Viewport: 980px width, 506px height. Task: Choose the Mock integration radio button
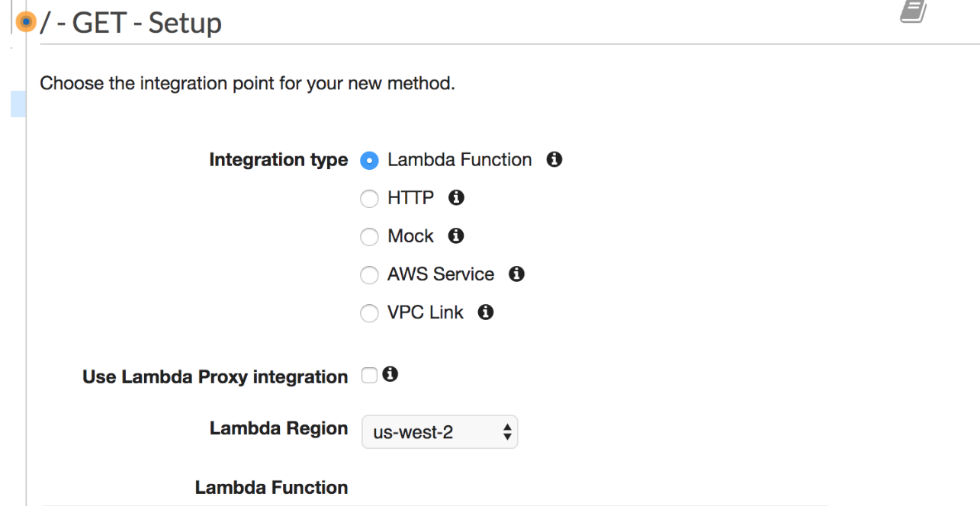369,237
